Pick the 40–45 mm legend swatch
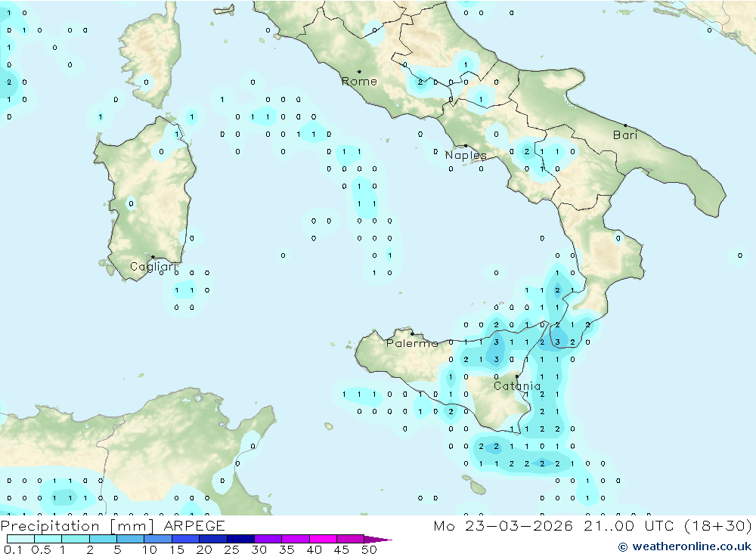The image size is (756, 554). (x=323, y=539)
